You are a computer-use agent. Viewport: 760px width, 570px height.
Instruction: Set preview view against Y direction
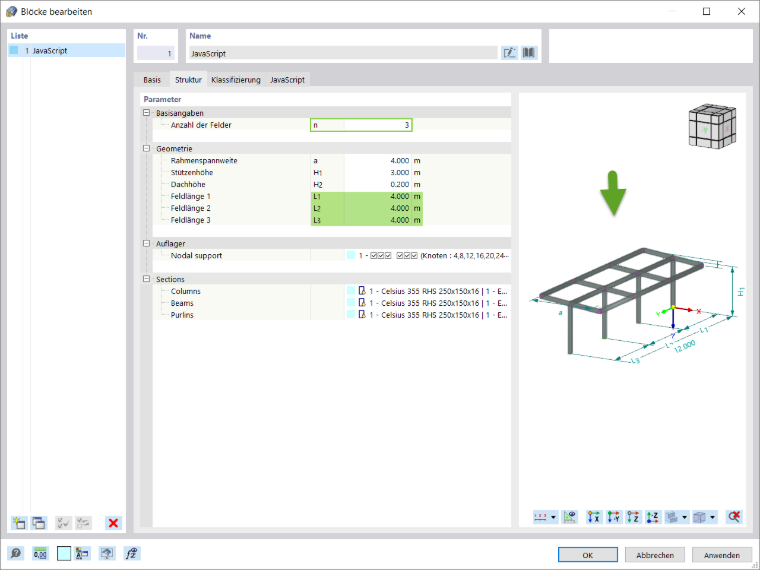tap(614, 517)
